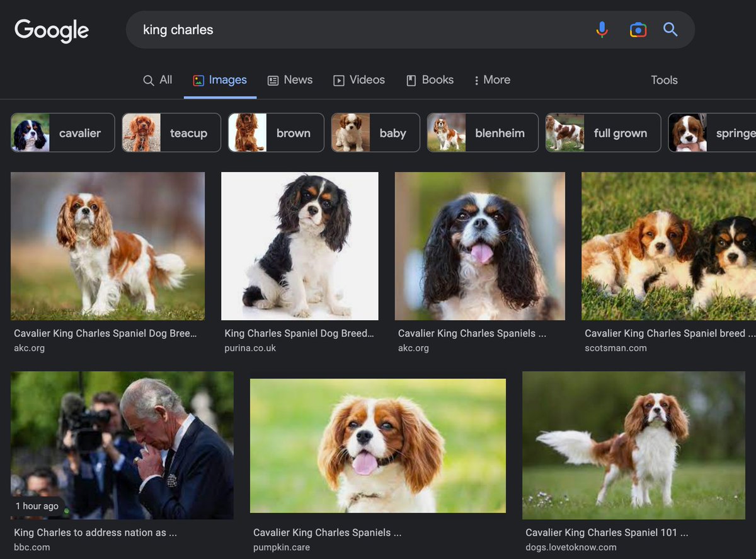Click the bbc.com source text
Image resolution: width=756 pixels, height=559 pixels.
click(x=31, y=547)
